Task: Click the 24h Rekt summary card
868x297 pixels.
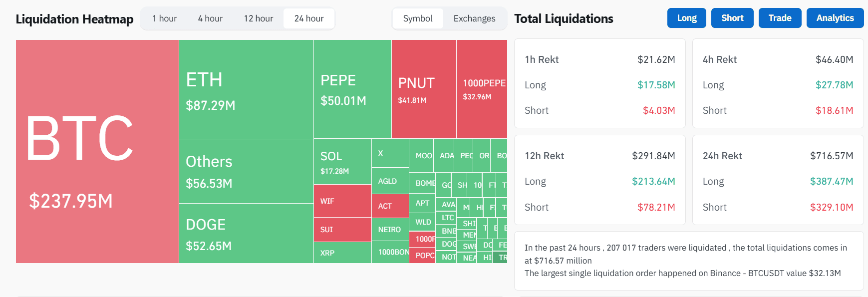Action: tap(778, 181)
